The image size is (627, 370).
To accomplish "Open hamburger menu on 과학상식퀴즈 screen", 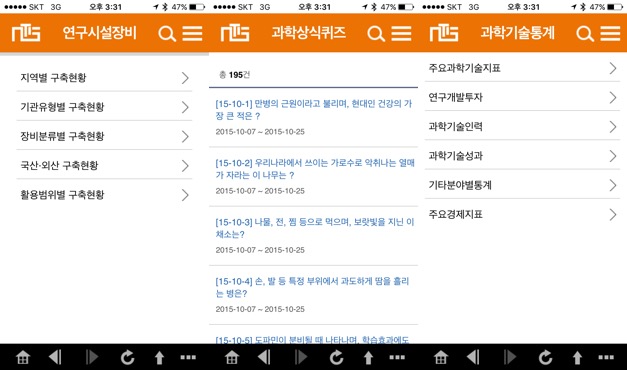I will 402,34.
